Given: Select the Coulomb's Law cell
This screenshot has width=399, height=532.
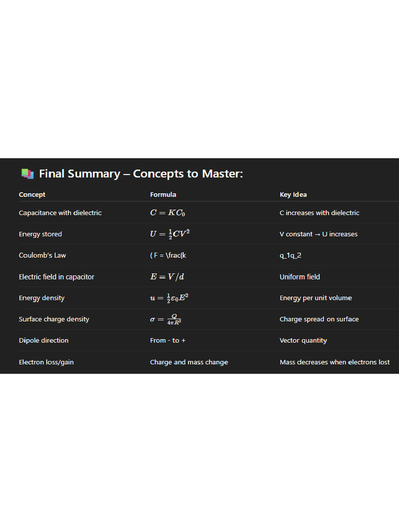Looking at the screenshot, I should pyautogui.click(x=43, y=256).
